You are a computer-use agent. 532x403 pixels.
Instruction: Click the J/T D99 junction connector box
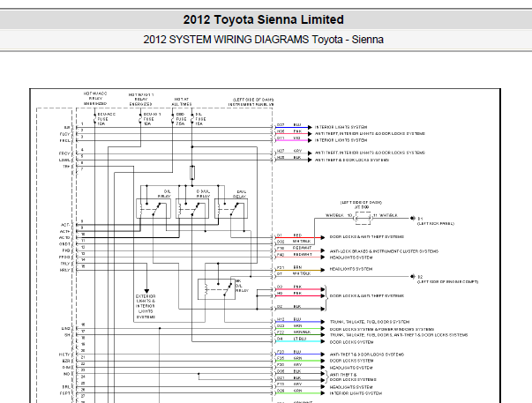pyautogui.click(x=363, y=218)
